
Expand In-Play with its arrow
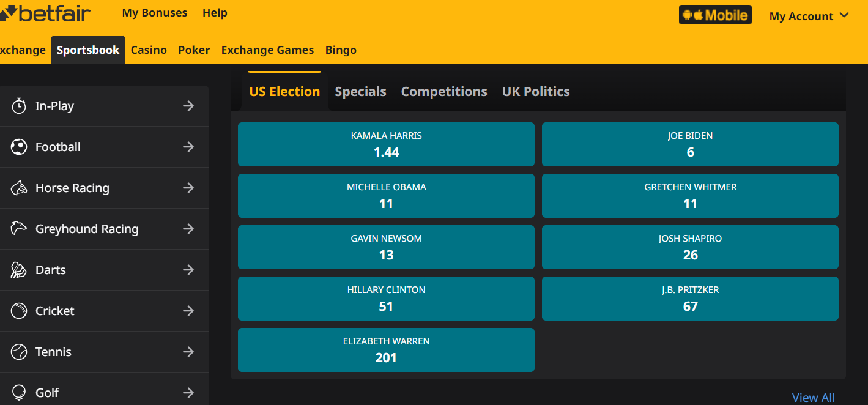point(188,106)
